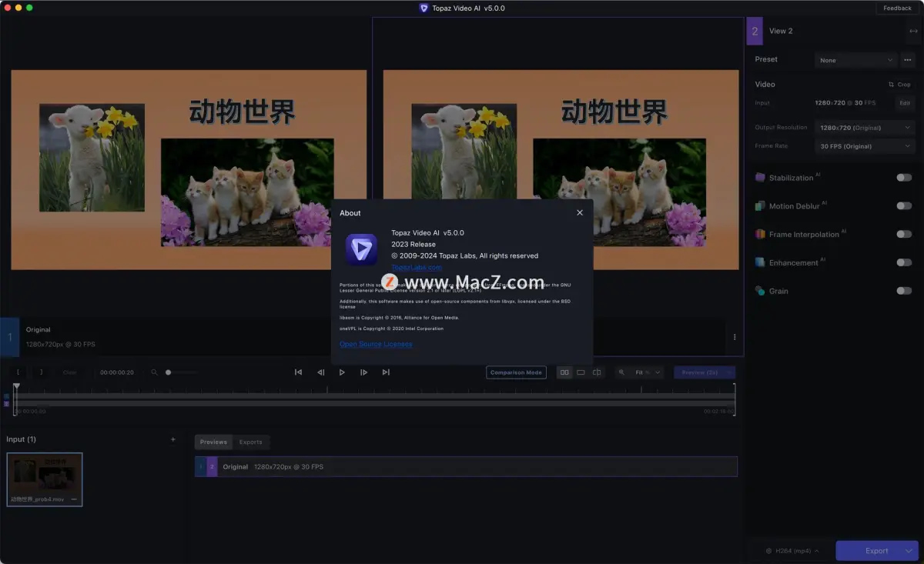The width and height of the screenshot is (924, 564).
Task: Open the Original view options menu
Action: [x=735, y=337]
